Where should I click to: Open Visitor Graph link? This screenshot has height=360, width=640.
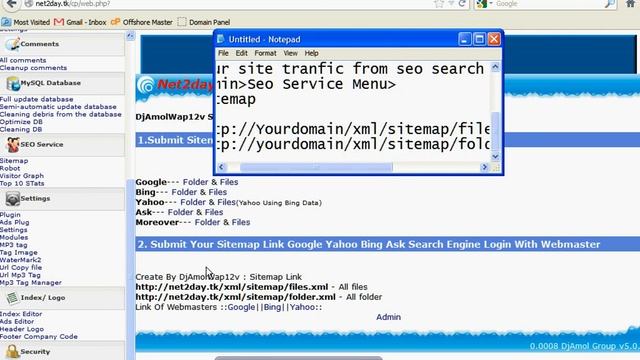pyautogui.click(x=22, y=176)
